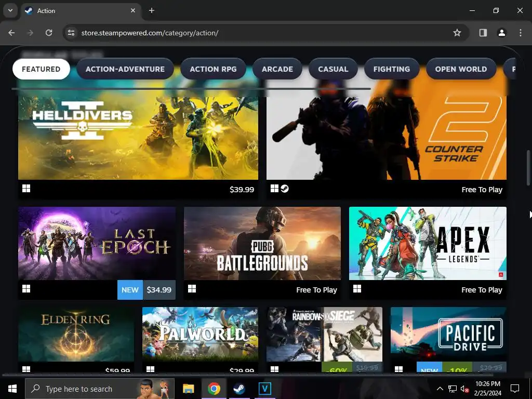Click Windows platform icon under Helldivers

[26, 189]
